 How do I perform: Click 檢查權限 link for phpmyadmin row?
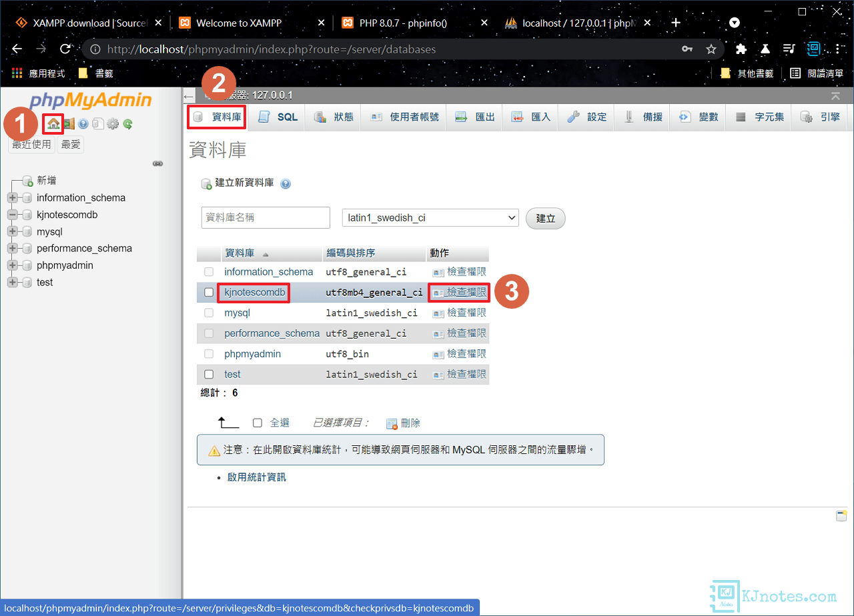click(x=466, y=354)
